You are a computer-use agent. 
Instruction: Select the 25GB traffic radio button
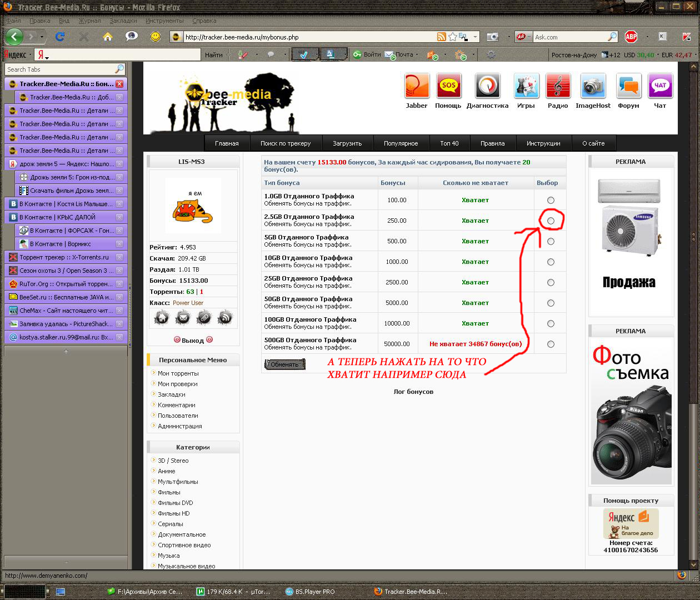551,282
